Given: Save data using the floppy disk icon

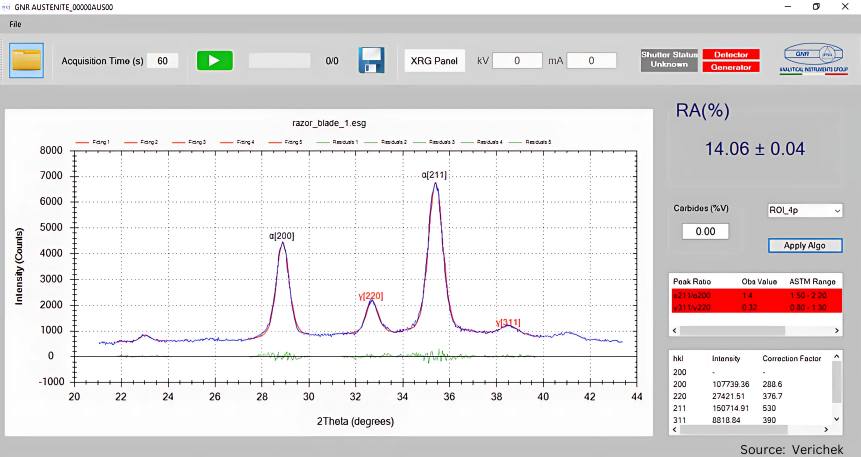Looking at the screenshot, I should (372, 60).
